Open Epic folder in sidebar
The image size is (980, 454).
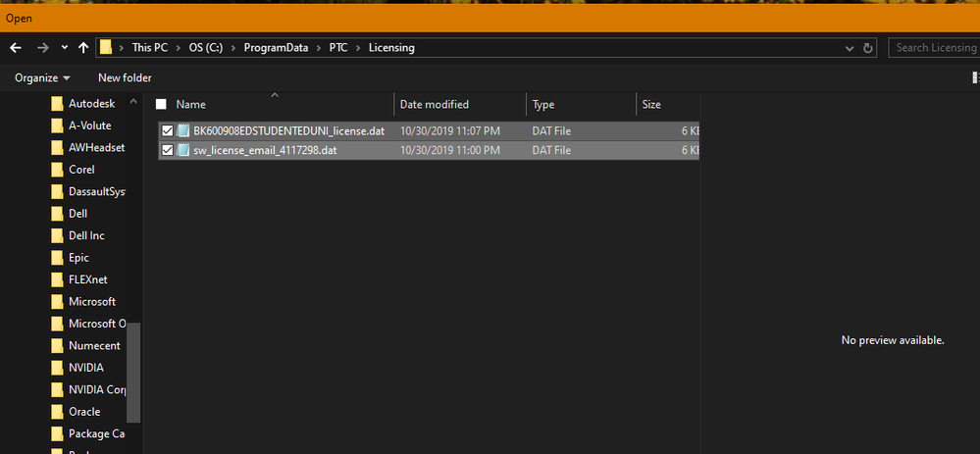click(x=78, y=257)
